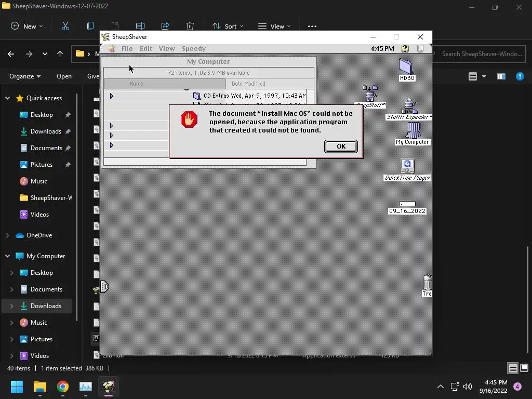
Task: Switch to large icons view in status bar
Action: pyautogui.click(x=524, y=368)
